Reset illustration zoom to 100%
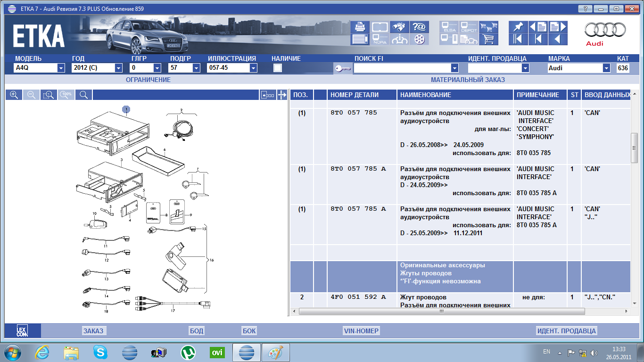 [66, 95]
